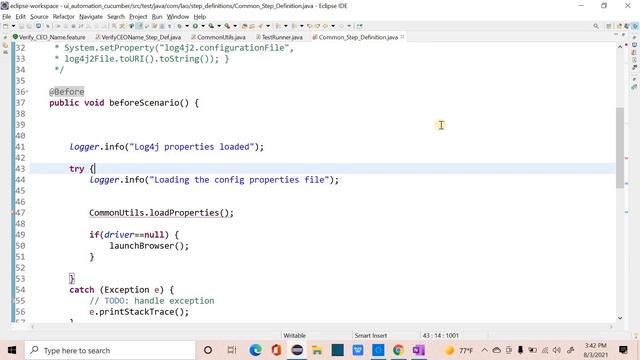Click the Debug bug icon in the toolbar
This screenshot has width=640, height=360.
pos(179,26)
